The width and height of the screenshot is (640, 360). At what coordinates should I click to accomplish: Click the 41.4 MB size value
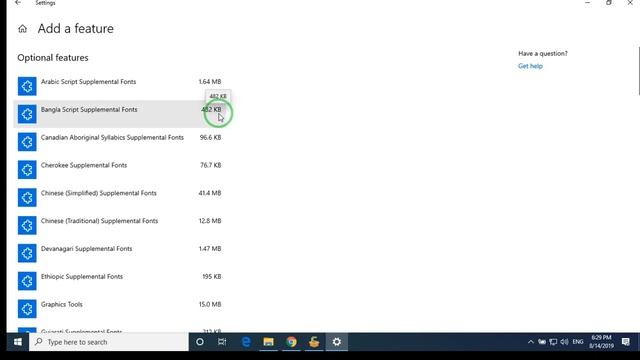point(210,193)
